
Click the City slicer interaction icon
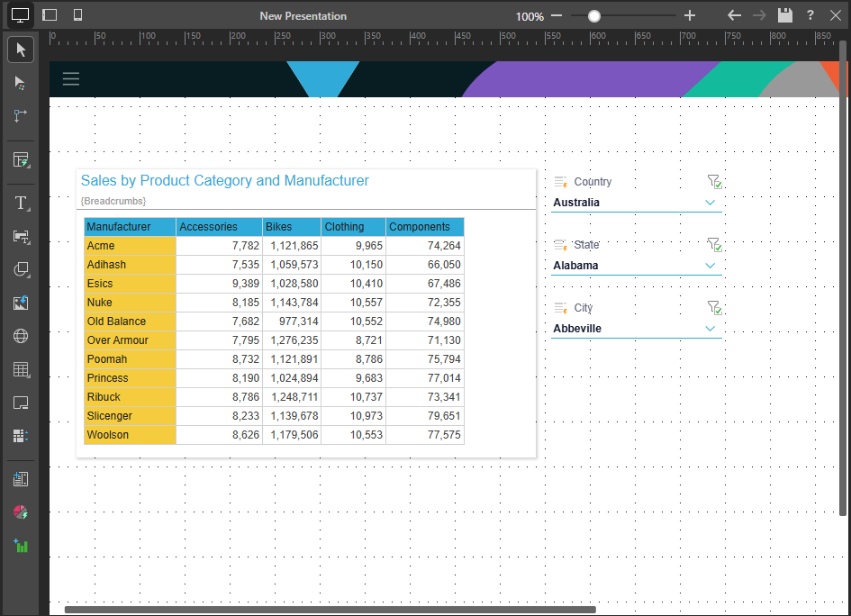561,308
